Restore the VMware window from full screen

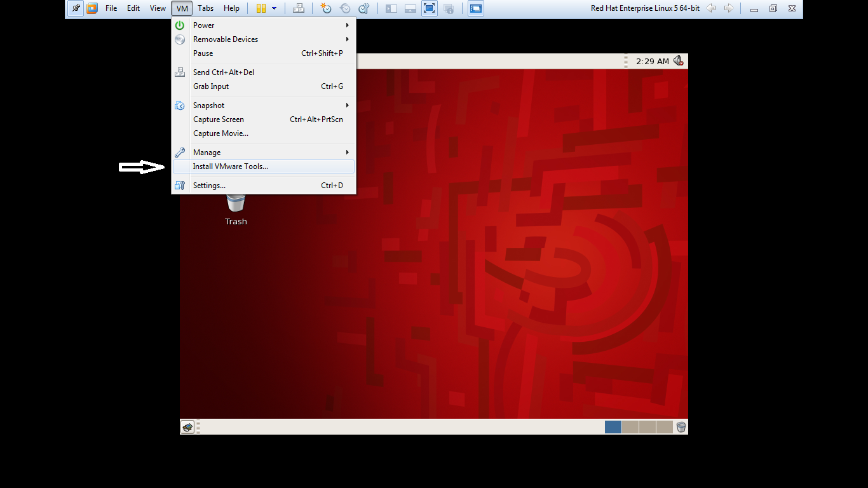tap(773, 9)
